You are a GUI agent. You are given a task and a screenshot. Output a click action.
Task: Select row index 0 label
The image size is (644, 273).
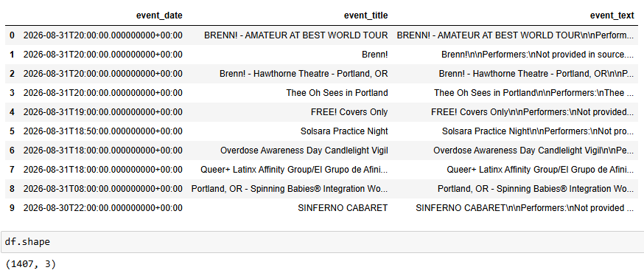(x=12, y=35)
